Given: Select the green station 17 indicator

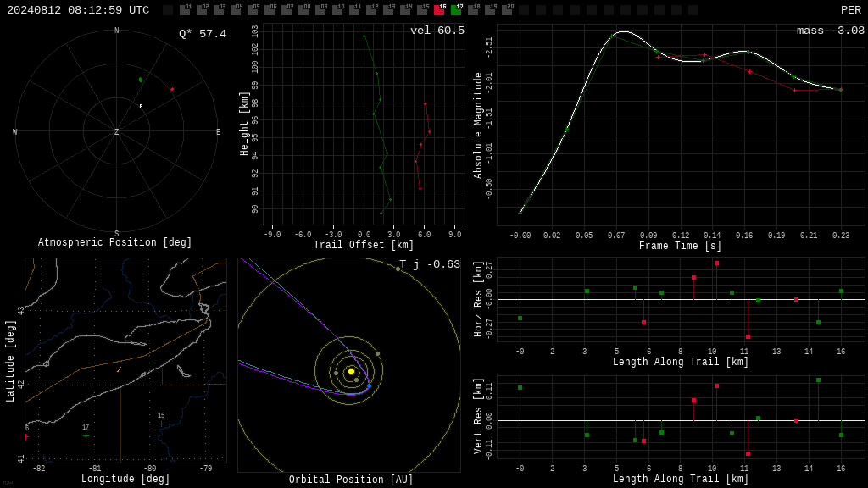Looking at the screenshot, I should click(x=457, y=10).
